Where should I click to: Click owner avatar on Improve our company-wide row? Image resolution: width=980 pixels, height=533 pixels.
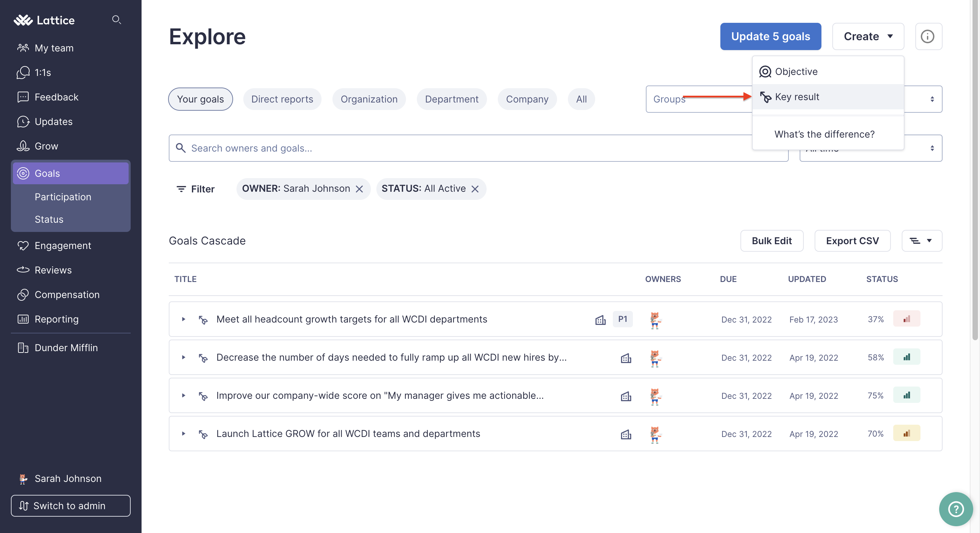655,396
